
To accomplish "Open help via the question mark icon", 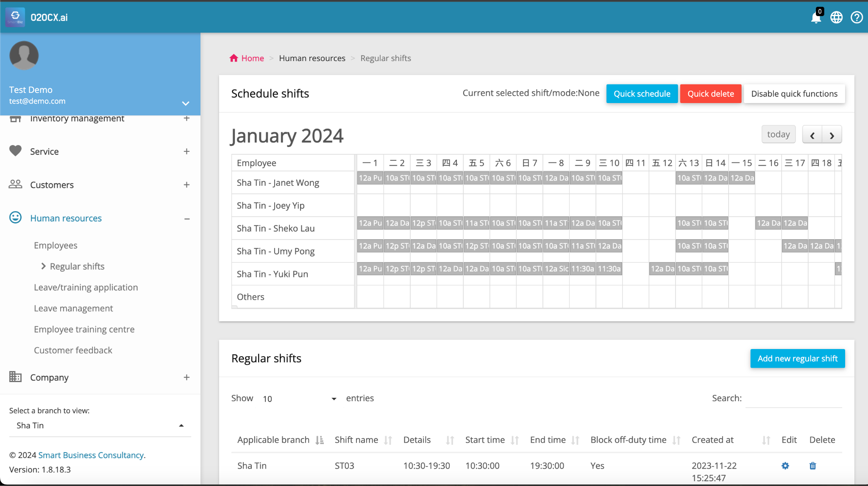I will pyautogui.click(x=857, y=17).
